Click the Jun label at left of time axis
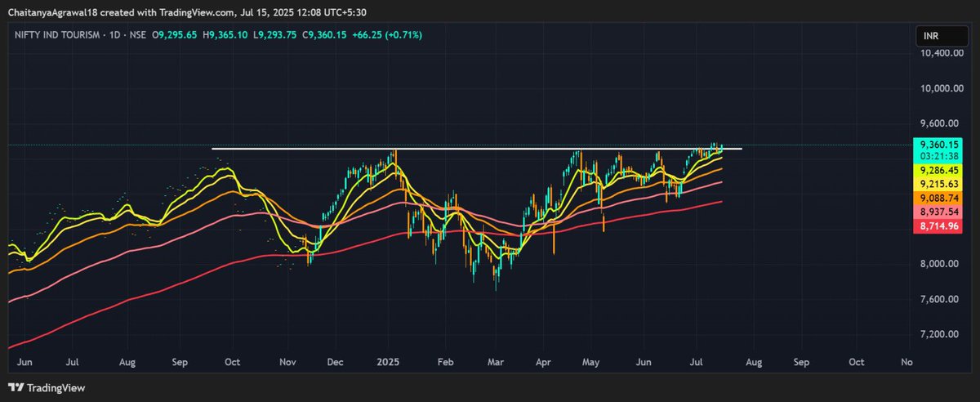The height and width of the screenshot is (402, 980). pos(24,360)
